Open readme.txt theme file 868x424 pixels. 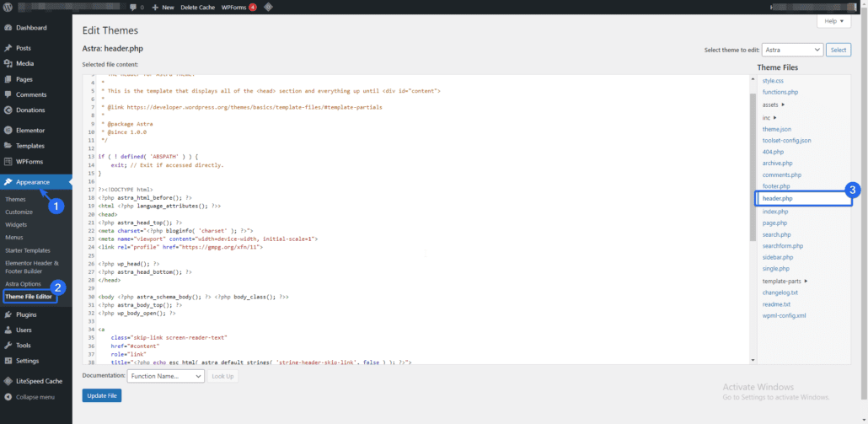coord(776,304)
